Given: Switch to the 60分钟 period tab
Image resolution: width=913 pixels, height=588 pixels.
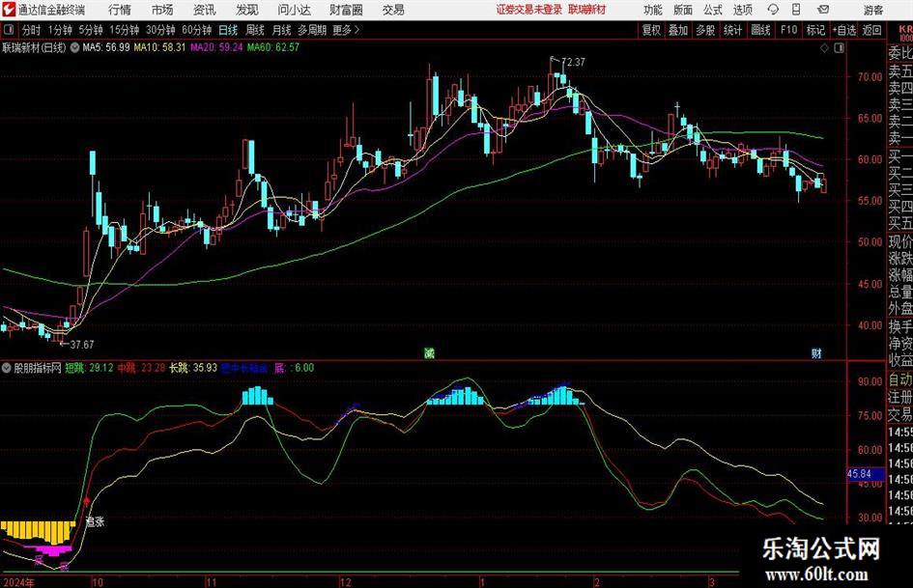Looking at the screenshot, I should tap(196, 30).
